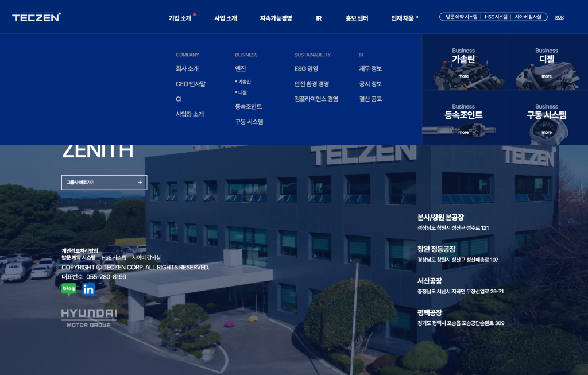Select 방문 예약 시스템 in the header
The width and height of the screenshot is (588, 375).
point(461,17)
